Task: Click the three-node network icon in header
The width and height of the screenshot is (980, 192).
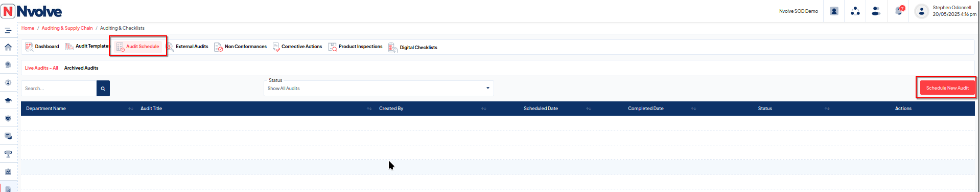Action: (855, 11)
